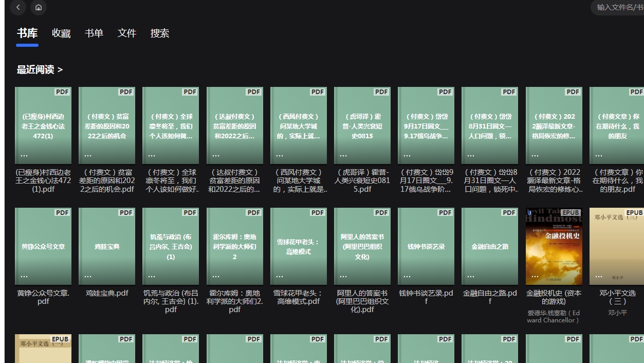Open the 鸡娃宝典 book cover

pos(107,246)
